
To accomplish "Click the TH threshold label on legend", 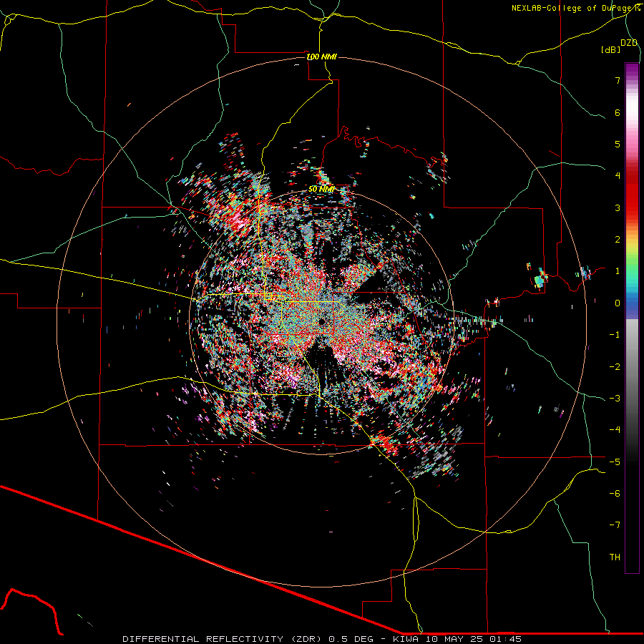I will point(615,557).
